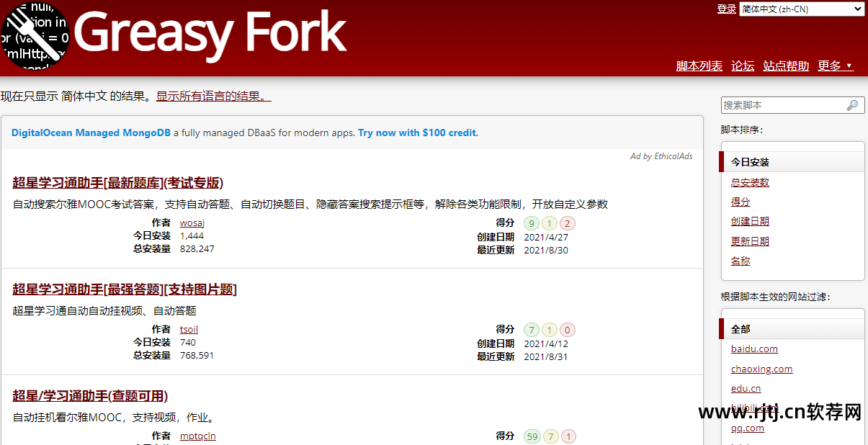Image resolution: width=868 pixels, height=445 pixels.
Task: Sort scripts by 创建日期
Action: (x=750, y=221)
